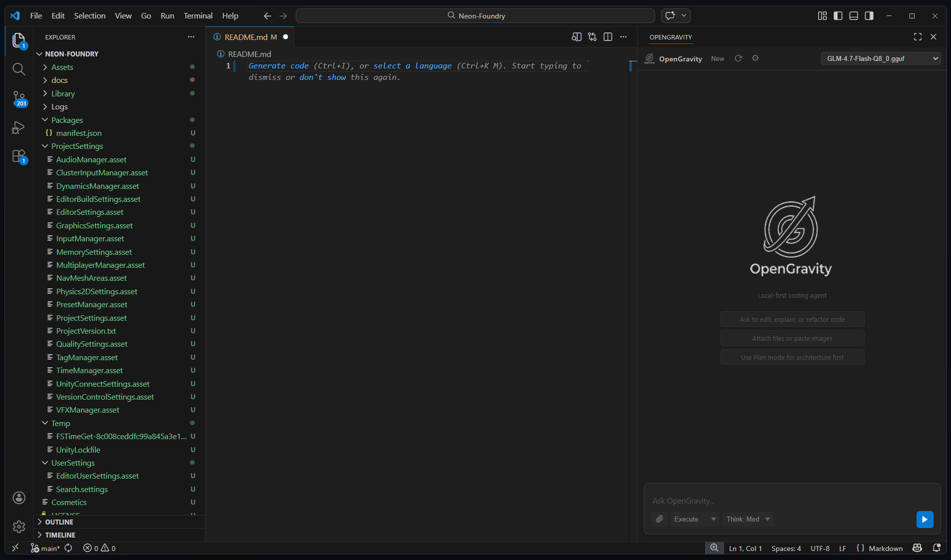Toggle the primary sidebar visibility
Screen dimensions: 951x560
pos(838,15)
